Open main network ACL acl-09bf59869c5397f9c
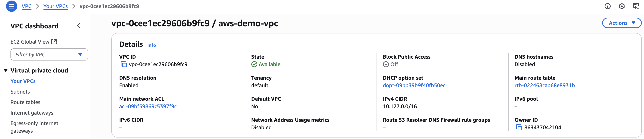 coord(148,107)
